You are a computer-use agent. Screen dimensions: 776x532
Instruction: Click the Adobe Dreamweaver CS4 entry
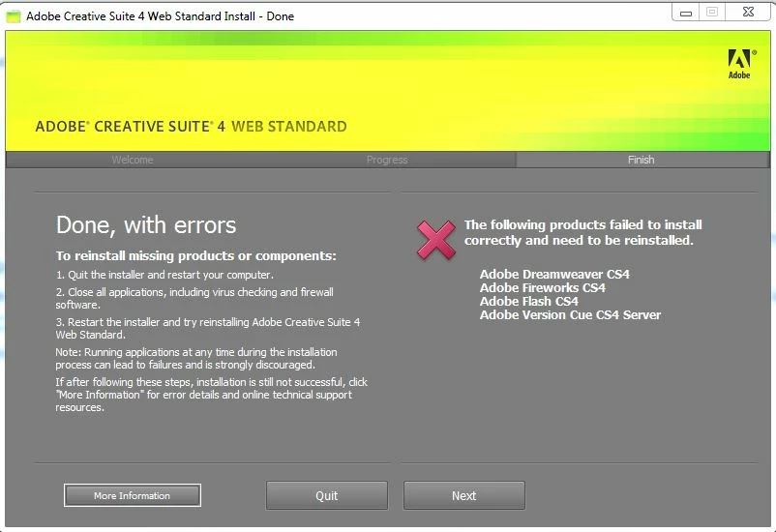tap(554, 274)
